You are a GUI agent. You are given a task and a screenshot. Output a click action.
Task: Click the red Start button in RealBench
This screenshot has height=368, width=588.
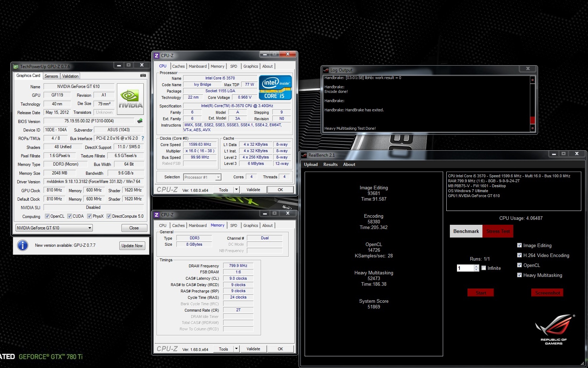point(481,293)
